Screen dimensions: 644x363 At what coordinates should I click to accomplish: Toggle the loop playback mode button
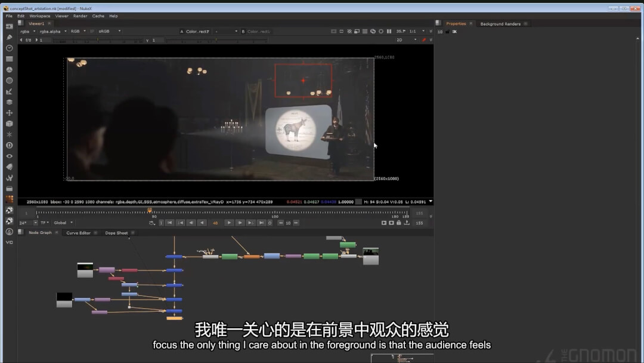click(152, 223)
